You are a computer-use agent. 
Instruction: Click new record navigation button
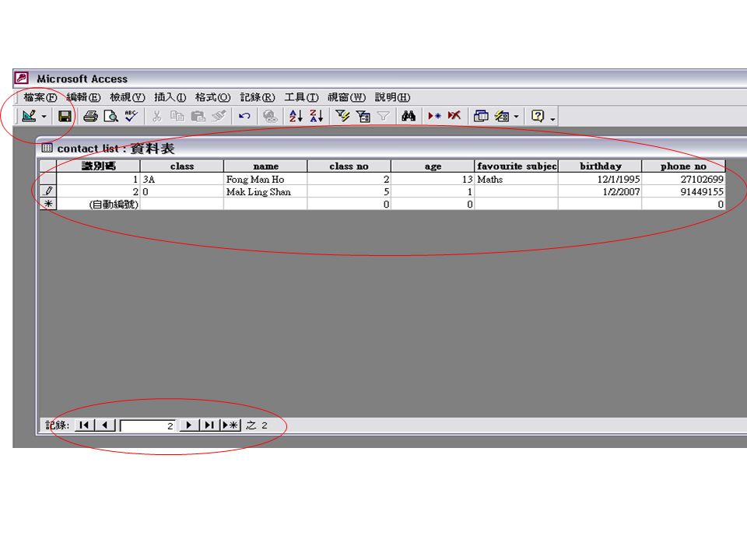[230, 425]
